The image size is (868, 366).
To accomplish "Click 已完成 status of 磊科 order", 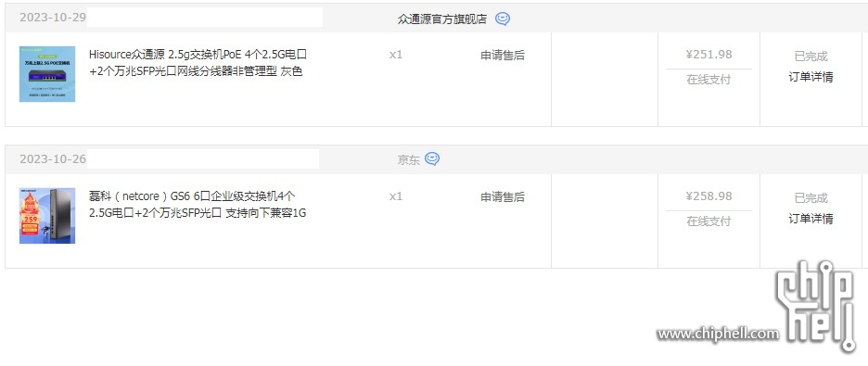I will pyautogui.click(x=811, y=198).
